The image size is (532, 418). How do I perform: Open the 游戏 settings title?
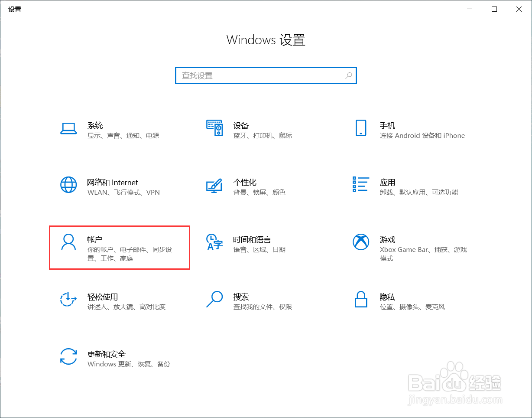[x=388, y=239]
